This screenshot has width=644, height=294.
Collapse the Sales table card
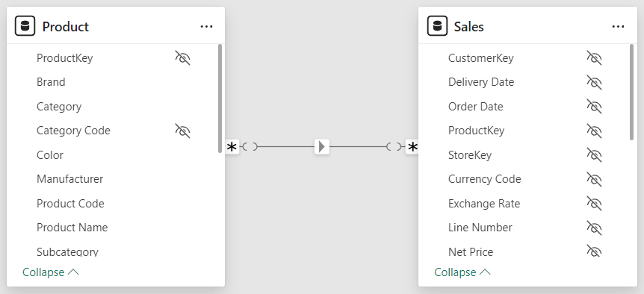462,272
